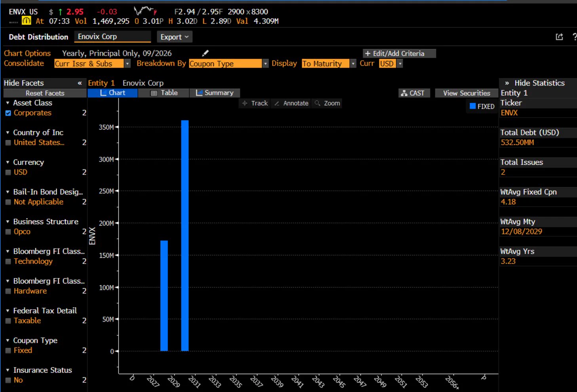
Task: Collapse facets with the double-chevron icon
Action: (80, 83)
